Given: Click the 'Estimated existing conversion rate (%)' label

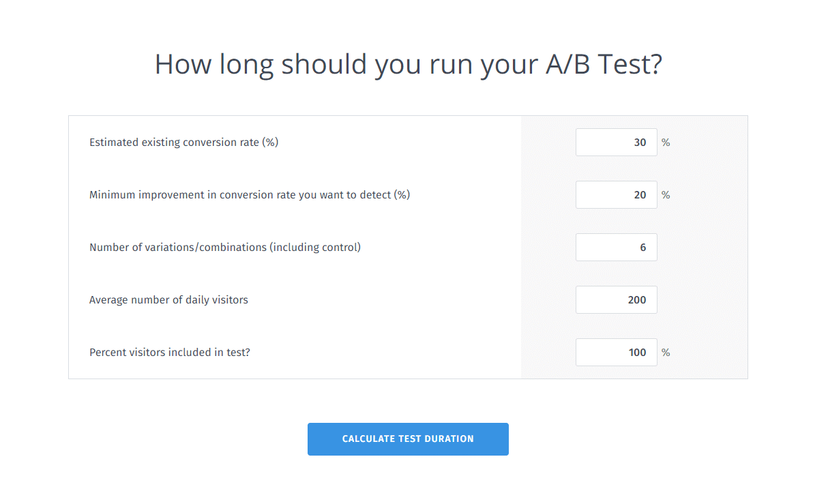Looking at the screenshot, I should pyautogui.click(x=183, y=143).
